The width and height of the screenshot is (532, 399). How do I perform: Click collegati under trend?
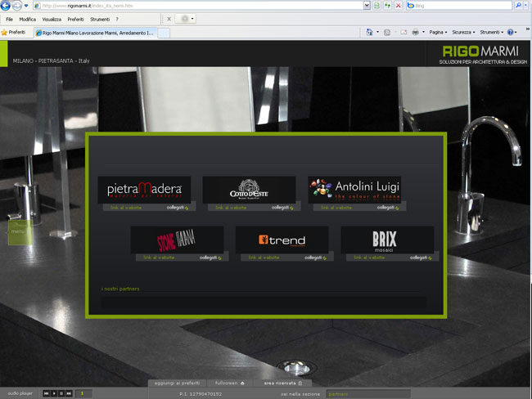point(315,258)
